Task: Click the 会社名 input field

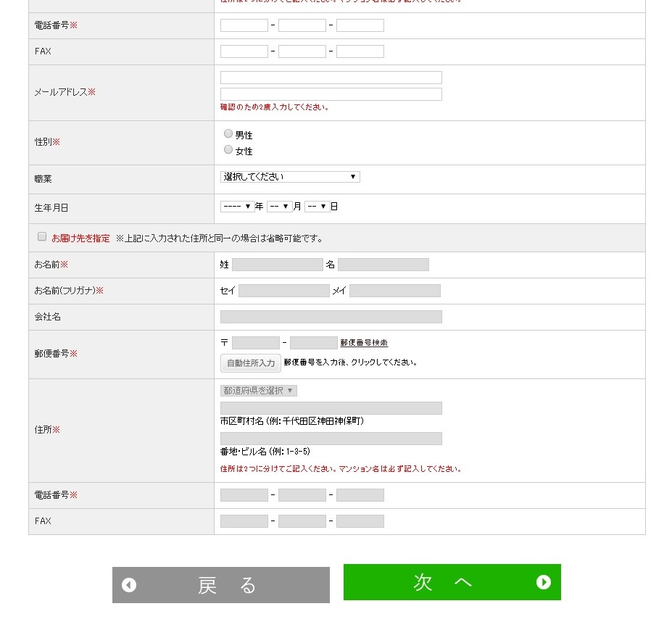Action: 331,317
